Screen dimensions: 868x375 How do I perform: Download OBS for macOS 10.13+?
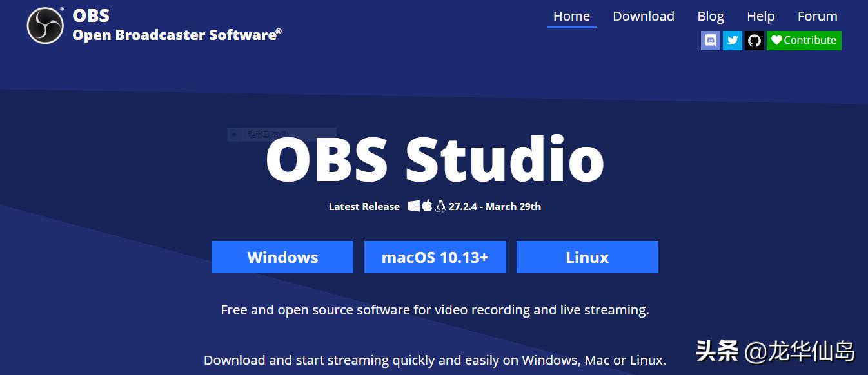435,257
